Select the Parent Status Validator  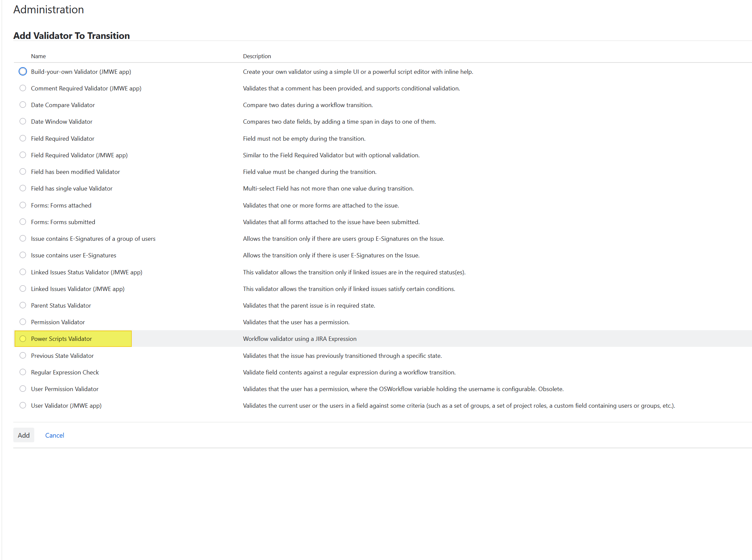[23, 305]
